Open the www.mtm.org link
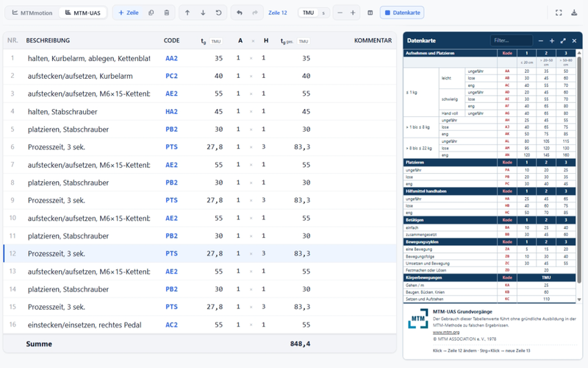The image size is (588, 368). click(446, 333)
